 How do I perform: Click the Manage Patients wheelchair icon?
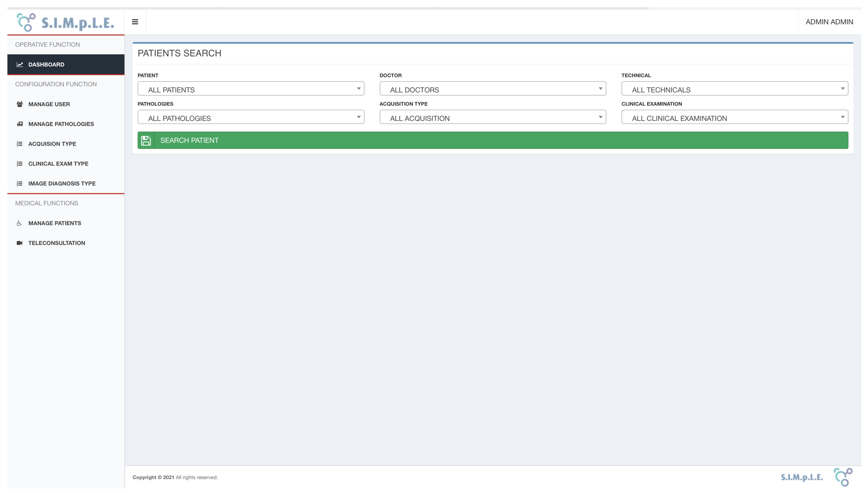click(19, 223)
